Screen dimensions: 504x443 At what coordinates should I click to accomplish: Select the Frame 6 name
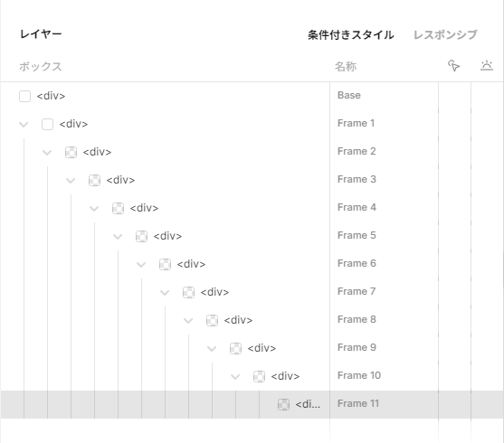coord(357,263)
